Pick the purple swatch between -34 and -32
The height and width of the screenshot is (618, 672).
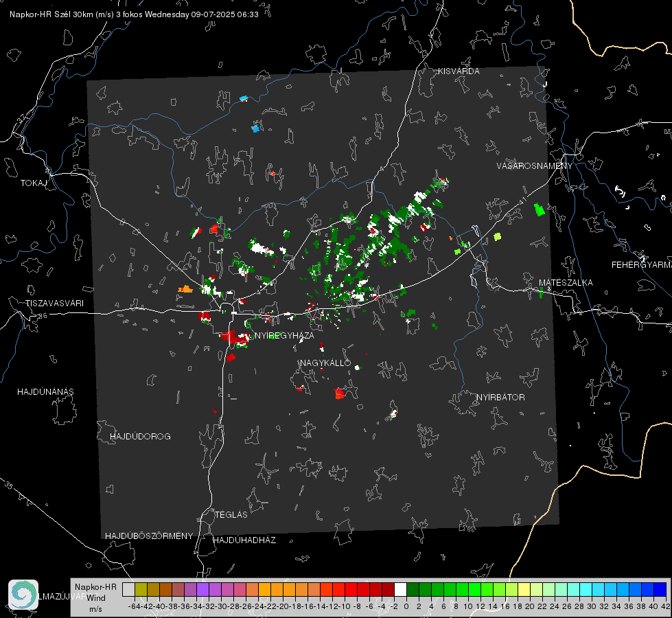202,590
